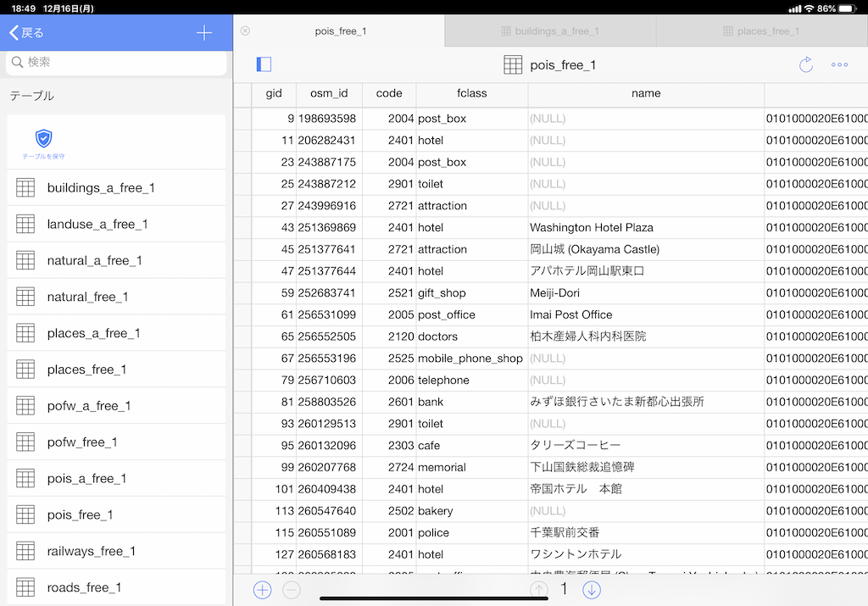Click the table icon next to pois_free_1 title
Screen dimensions: 868x606
513,64
